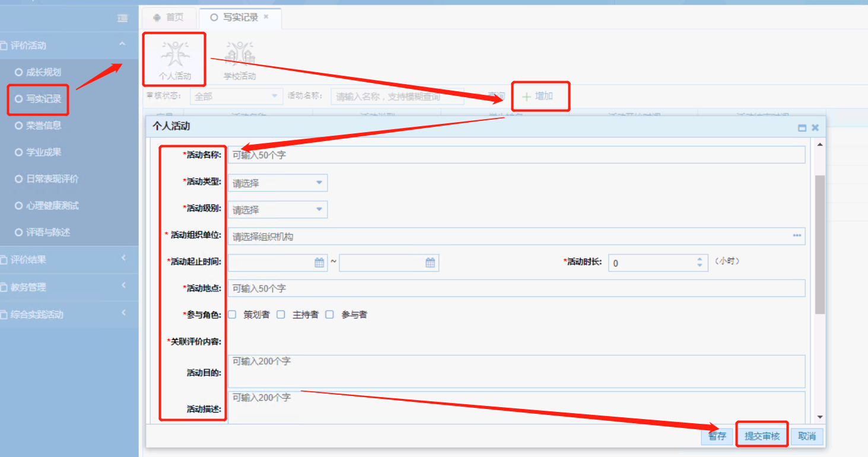
Task: Open the 个人活动 icon
Action: (x=175, y=59)
